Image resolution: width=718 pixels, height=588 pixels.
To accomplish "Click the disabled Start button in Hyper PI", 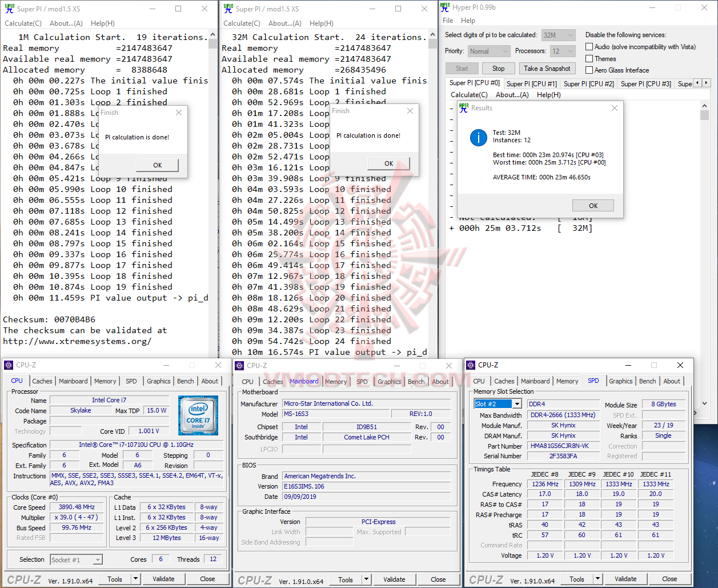I will coord(462,69).
